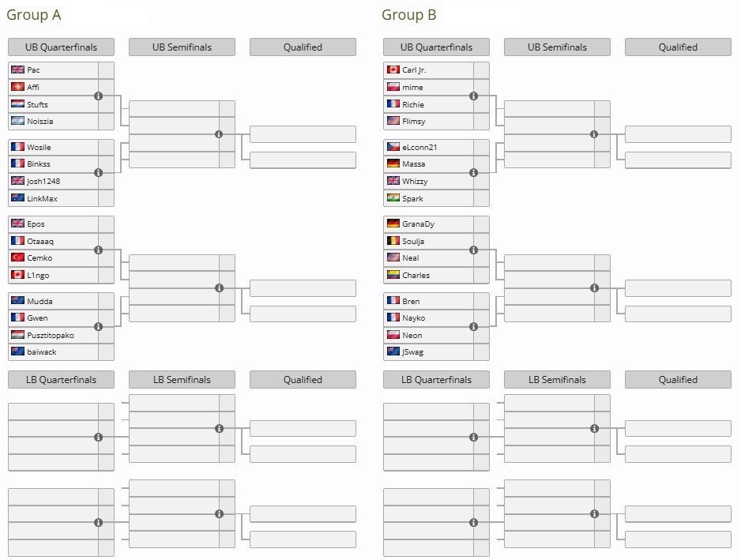This screenshot has width=741, height=560.
Task: Click info icon for Mudda-Gwen-Pusztitopako-baiwack match
Action: point(98,326)
